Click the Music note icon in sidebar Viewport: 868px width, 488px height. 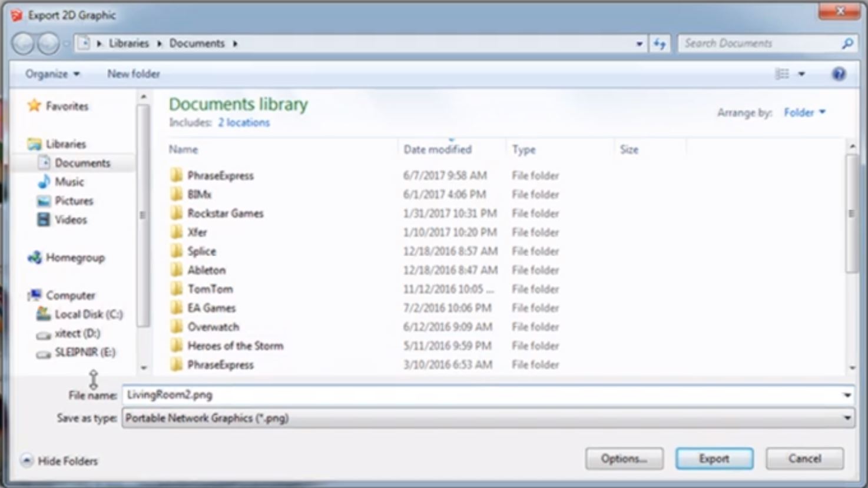44,182
